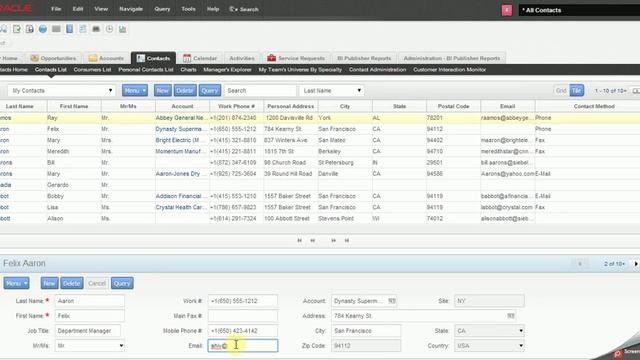
Task: Click the blue mobile device toolbar icon
Action: [x=69, y=29]
